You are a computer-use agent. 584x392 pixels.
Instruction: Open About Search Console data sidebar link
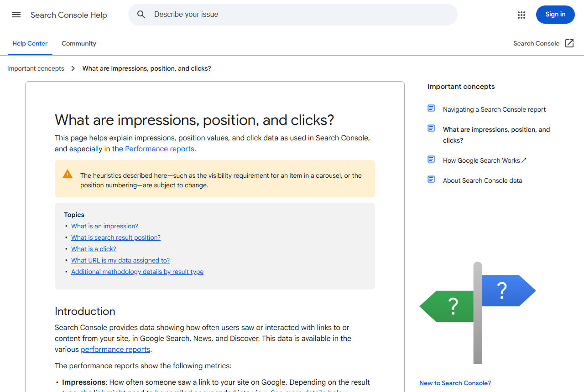(482, 181)
